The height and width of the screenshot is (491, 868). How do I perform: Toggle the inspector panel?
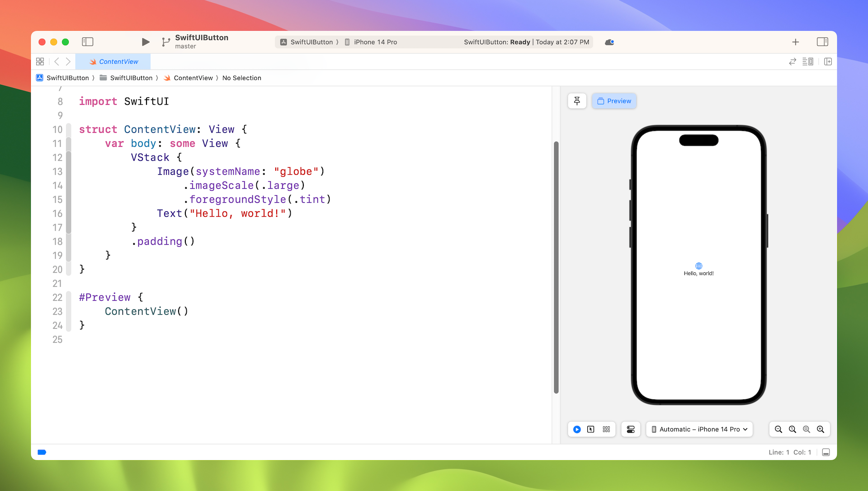pos(822,42)
